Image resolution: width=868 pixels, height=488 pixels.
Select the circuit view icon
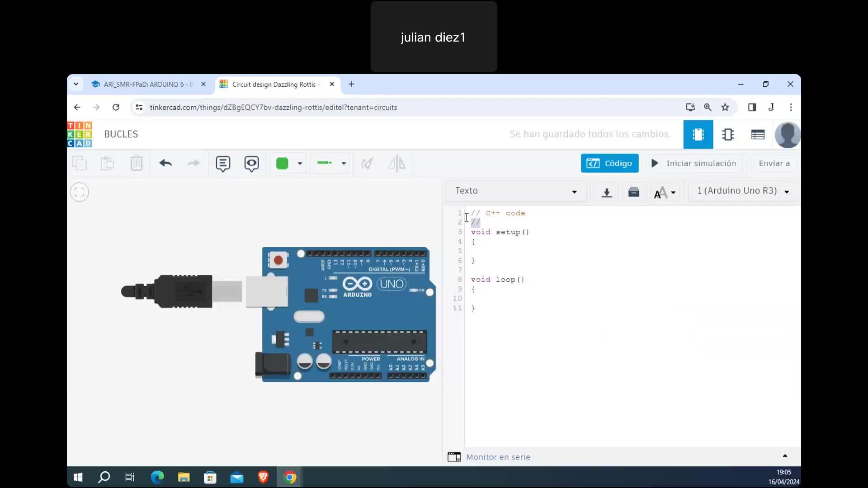(698, 134)
